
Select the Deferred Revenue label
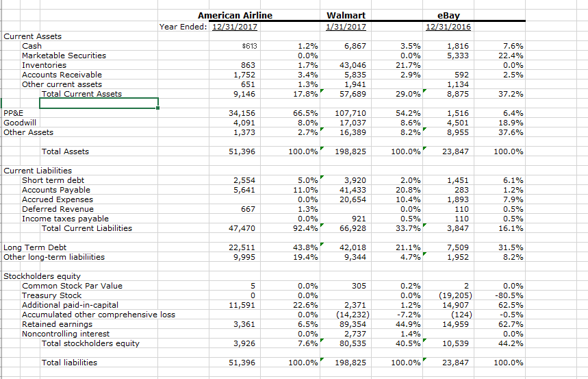[x=57, y=209]
